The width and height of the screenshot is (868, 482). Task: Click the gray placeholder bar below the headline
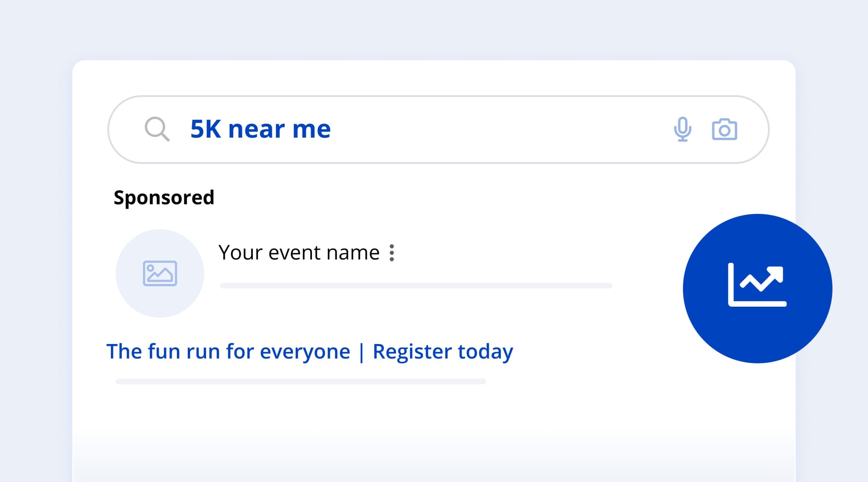[301, 381]
